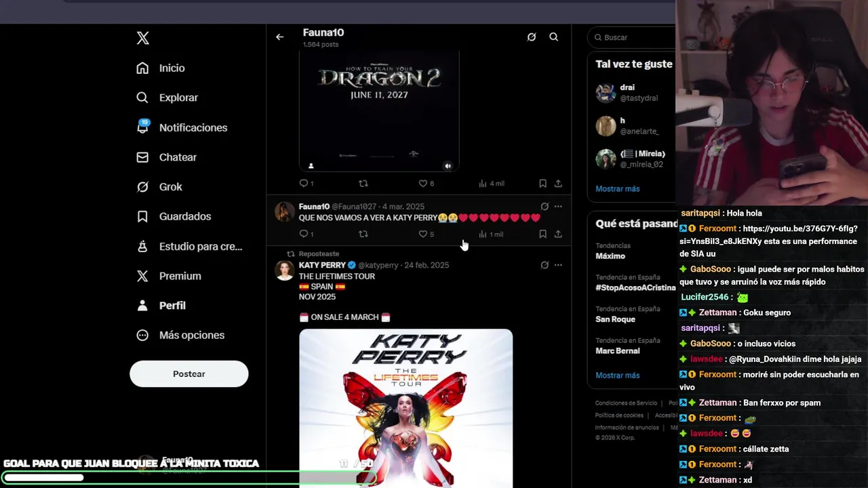This screenshot has height=488, width=868.
Task: Open Notificaciones in the sidebar
Action: click(182, 127)
